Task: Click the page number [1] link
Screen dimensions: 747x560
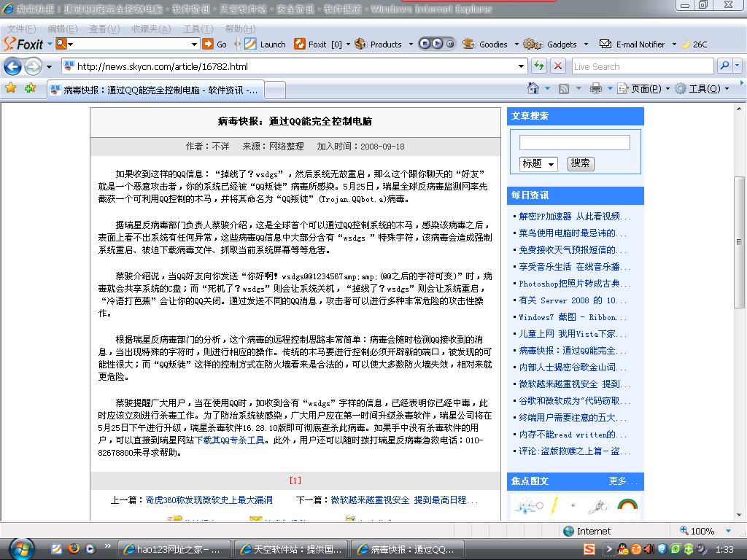Action: [295, 481]
